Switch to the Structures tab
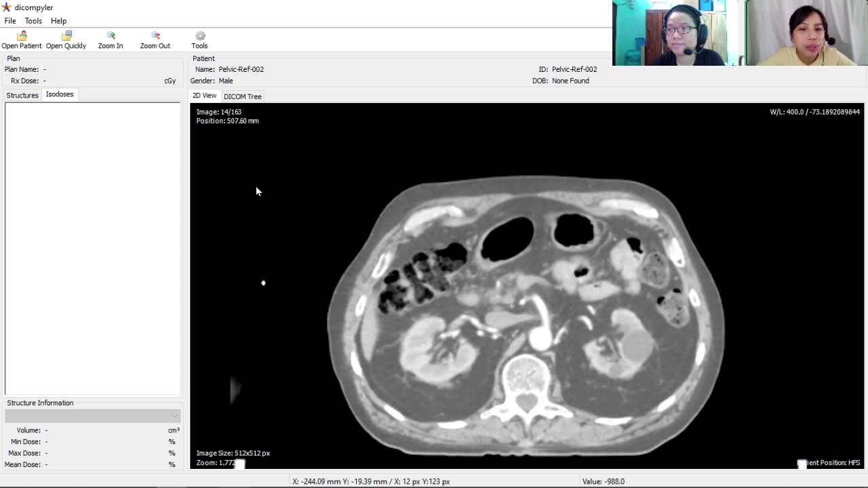The image size is (868, 488). click(22, 96)
